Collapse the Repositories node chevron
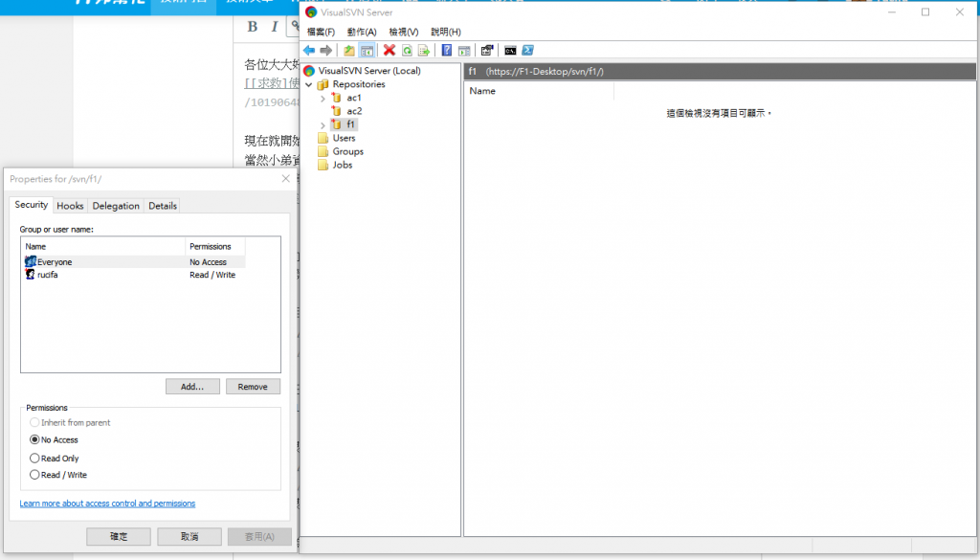The height and width of the screenshot is (560, 980). point(309,84)
